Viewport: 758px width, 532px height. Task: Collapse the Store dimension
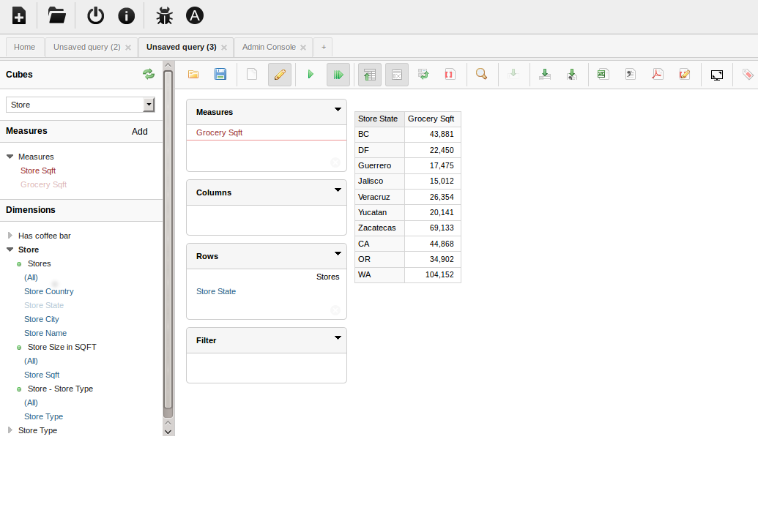(x=10, y=250)
